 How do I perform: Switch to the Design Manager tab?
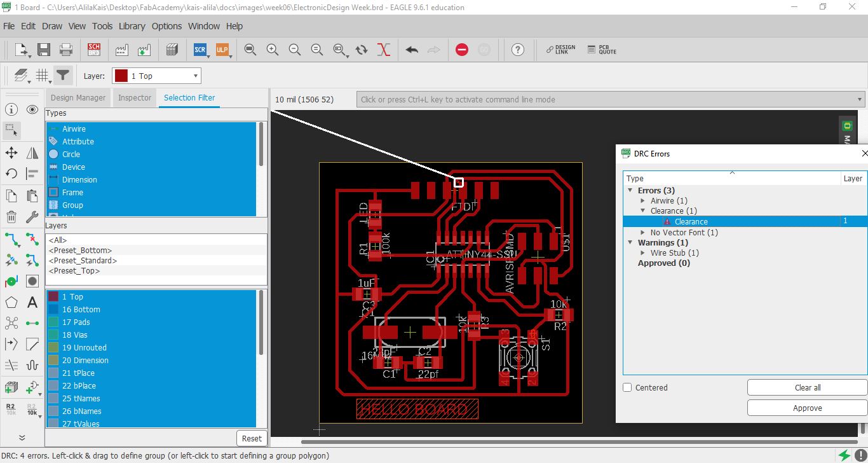(x=78, y=98)
